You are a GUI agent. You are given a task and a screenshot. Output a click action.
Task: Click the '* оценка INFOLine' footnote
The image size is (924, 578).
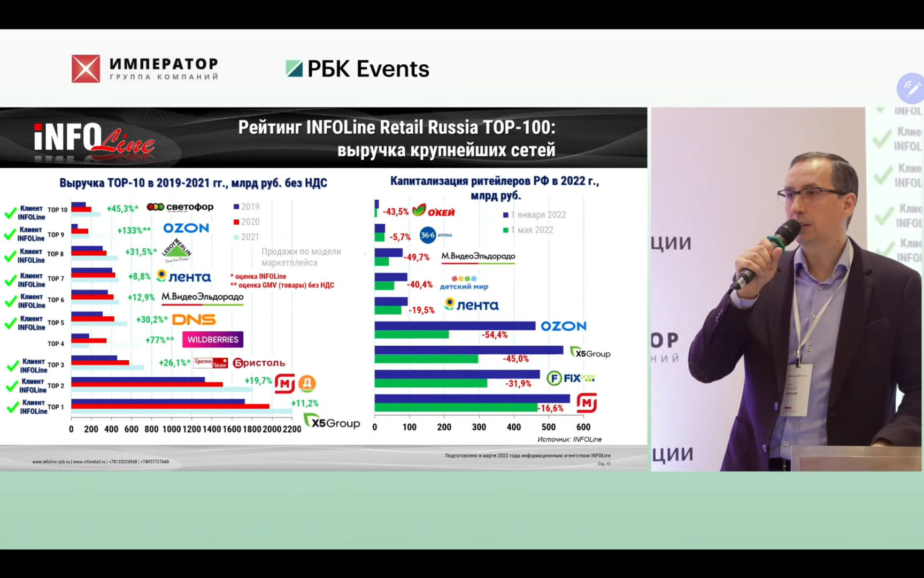(x=258, y=277)
